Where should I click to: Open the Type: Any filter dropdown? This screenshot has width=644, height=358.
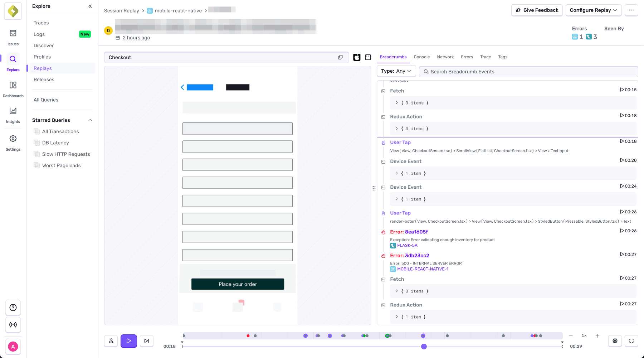point(396,71)
